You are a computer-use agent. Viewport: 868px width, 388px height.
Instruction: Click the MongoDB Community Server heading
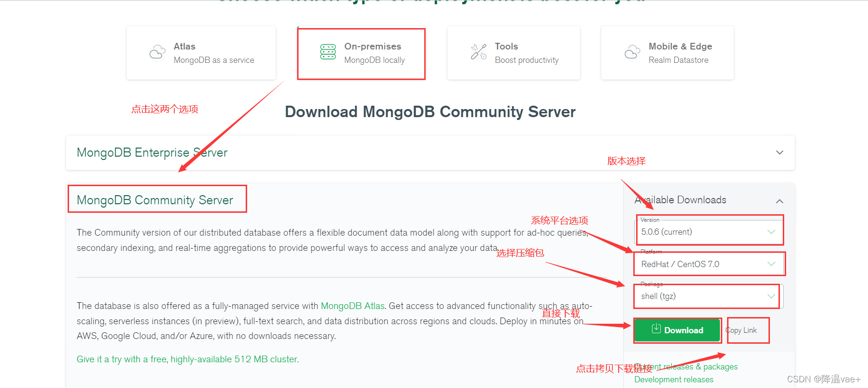click(x=155, y=200)
